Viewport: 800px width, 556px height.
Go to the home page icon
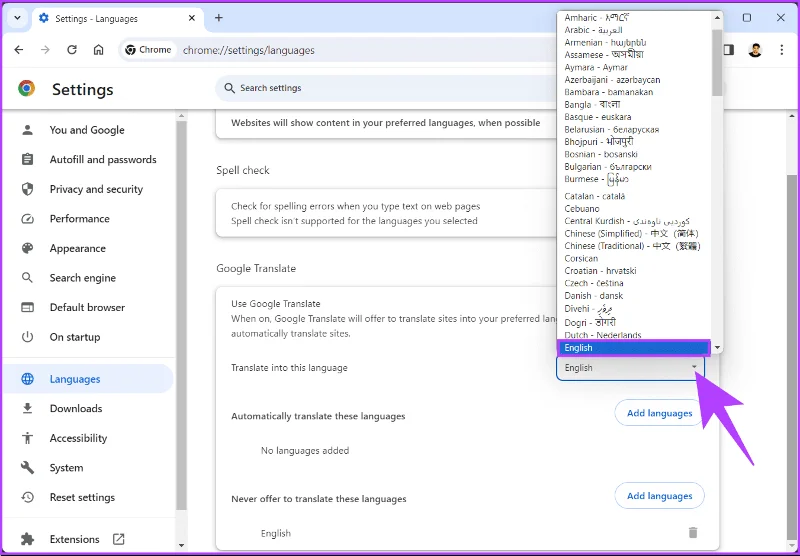(x=98, y=49)
